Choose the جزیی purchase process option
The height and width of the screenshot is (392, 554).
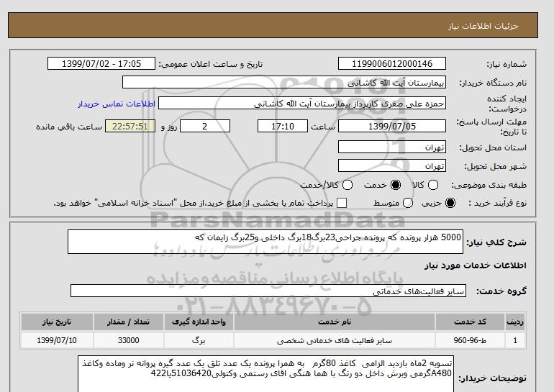(450, 204)
